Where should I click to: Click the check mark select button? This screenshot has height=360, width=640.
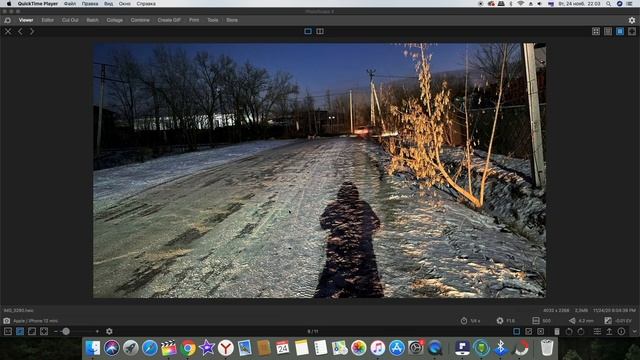(x=529, y=331)
